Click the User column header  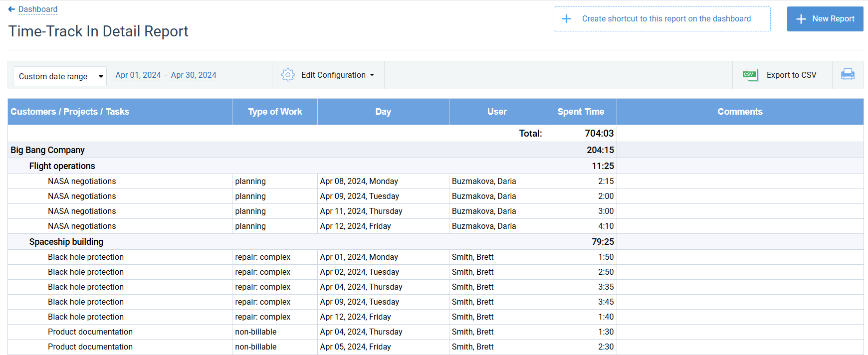tap(497, 112)
